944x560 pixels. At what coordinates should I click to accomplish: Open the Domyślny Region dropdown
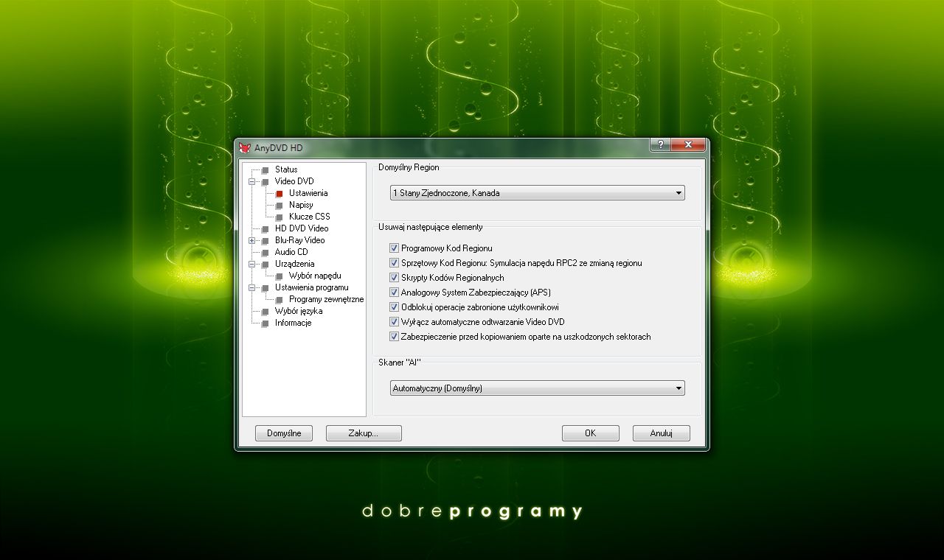click(x=538, y=193)
